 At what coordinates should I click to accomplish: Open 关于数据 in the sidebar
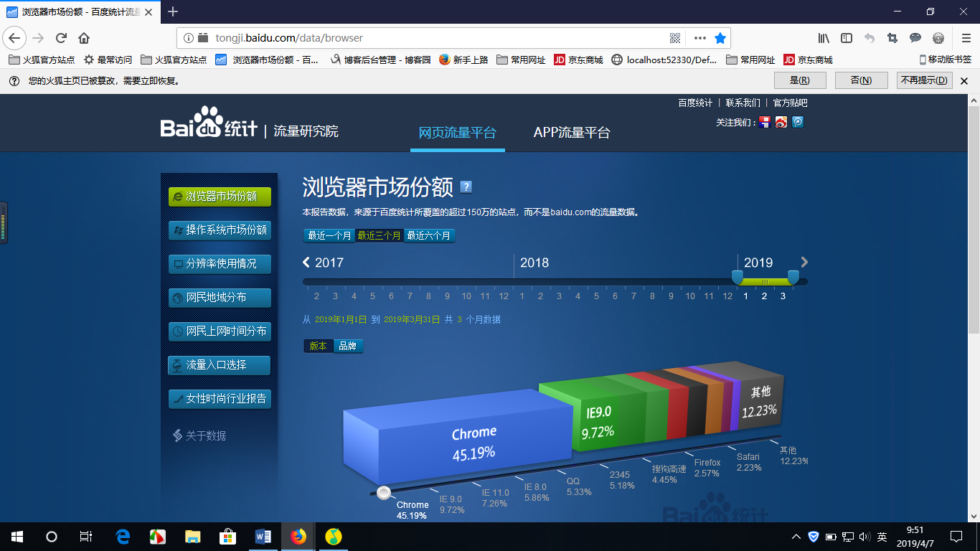click(199, 435)
